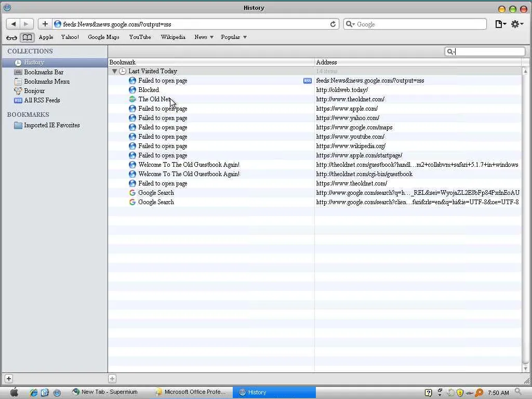Collapse the Last Visited Today group
This screenshot has width=532, height=399.
click(x=114, y=71)
